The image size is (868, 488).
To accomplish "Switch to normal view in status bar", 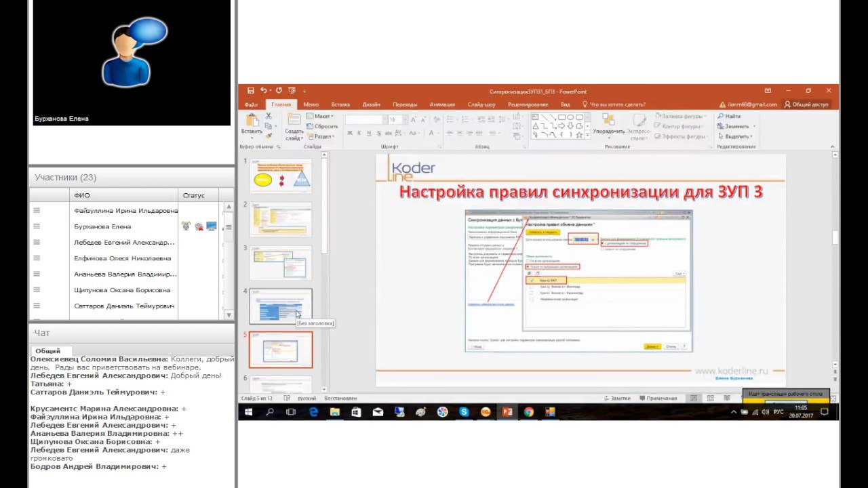I will point(694,399).
